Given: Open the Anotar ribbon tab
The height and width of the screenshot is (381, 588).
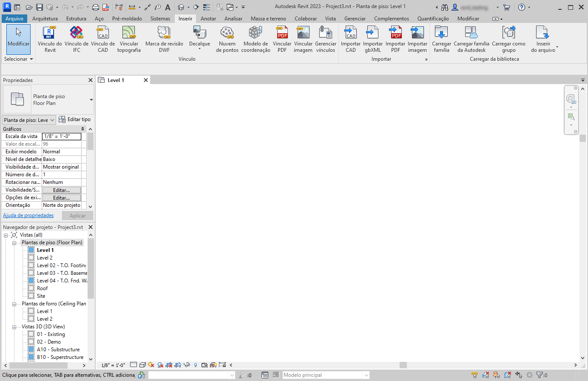Looking at the screenshot, I should click(x=208, y=19).
